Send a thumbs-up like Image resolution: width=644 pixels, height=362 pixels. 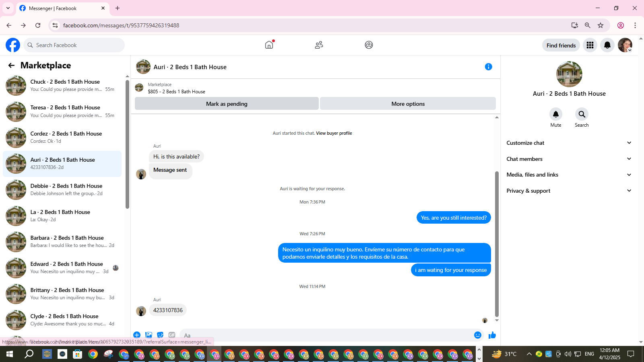tap(492, 335)
